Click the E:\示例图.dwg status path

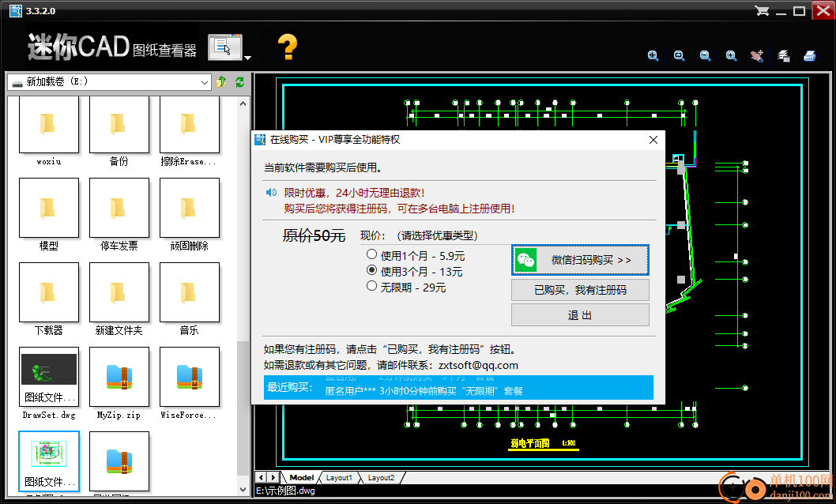click(x=285, y=491)
